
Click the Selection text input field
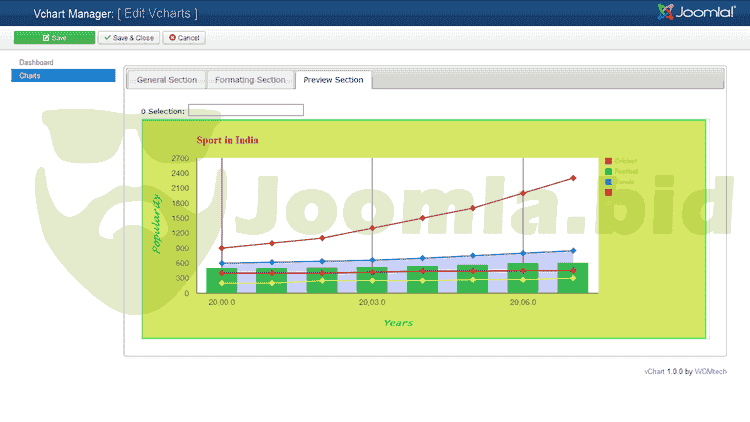click(245, 110)
